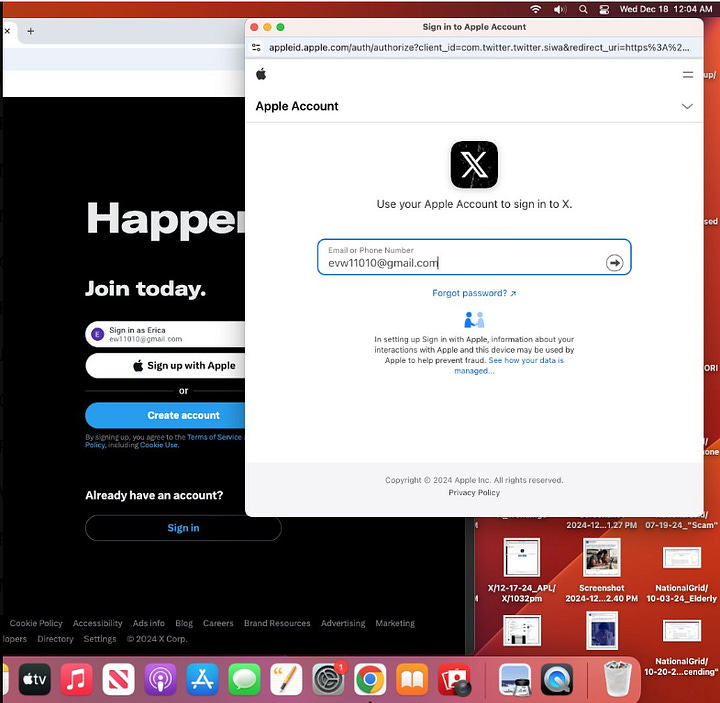Close the current browser tab
The width and height of the screenshot is (720, 703).
pos(7,31)
